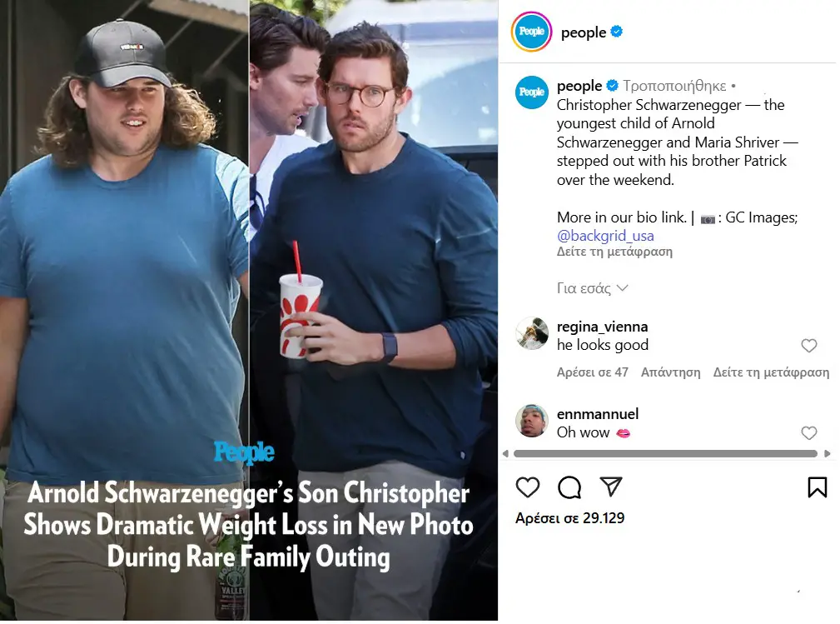Expand the 'Για εσάς' comments sort dropdown

point(592,288)
